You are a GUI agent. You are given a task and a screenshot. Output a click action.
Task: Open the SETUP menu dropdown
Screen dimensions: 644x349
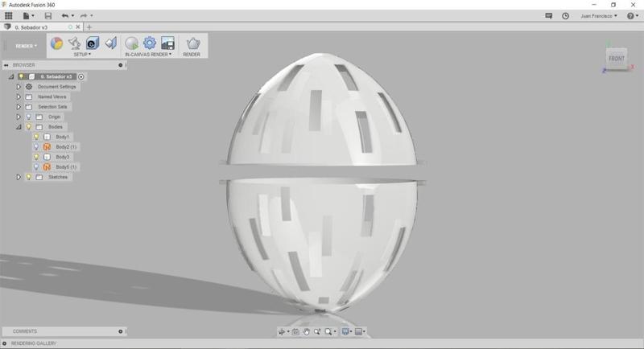point(82,54)
